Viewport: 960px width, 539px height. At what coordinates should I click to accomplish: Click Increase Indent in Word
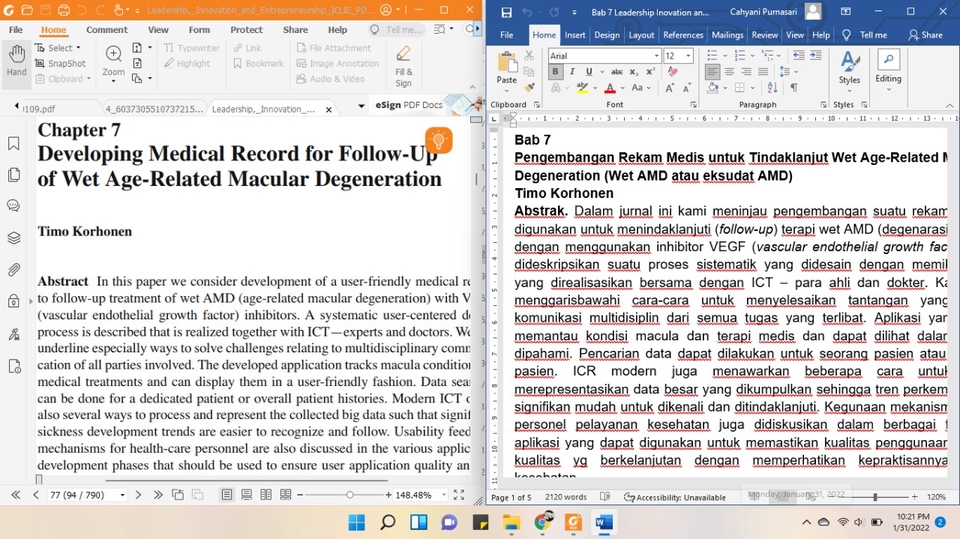click(x=816, y=55)
